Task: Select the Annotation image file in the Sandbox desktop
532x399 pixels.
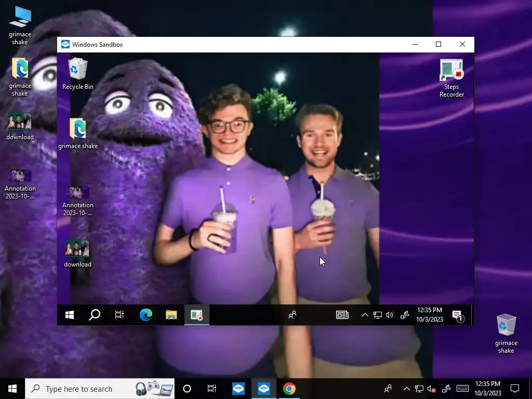Action: tap(78, 201)
